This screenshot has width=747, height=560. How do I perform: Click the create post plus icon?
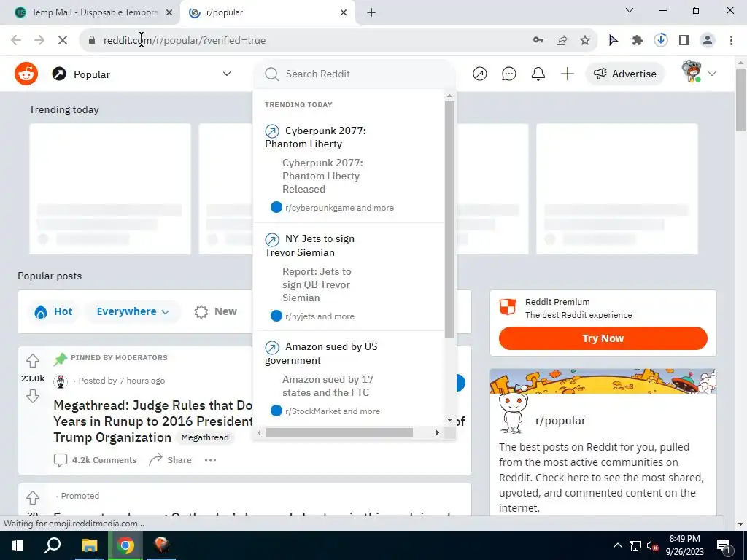click(x=567, y=74)
